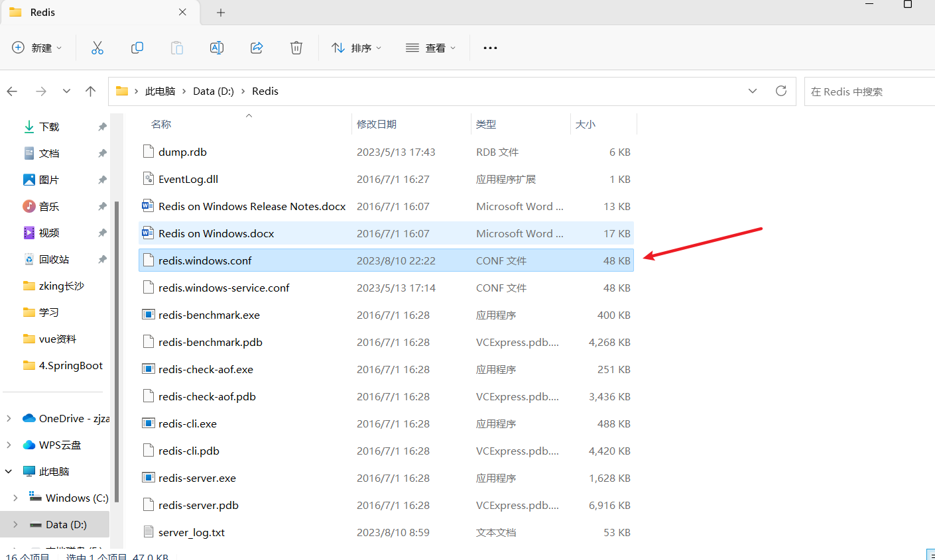The width and height of the screenshot is (935, 560).
Task: Click the Documents (文档) sidebar icon
Action: (x=29, y=153)
